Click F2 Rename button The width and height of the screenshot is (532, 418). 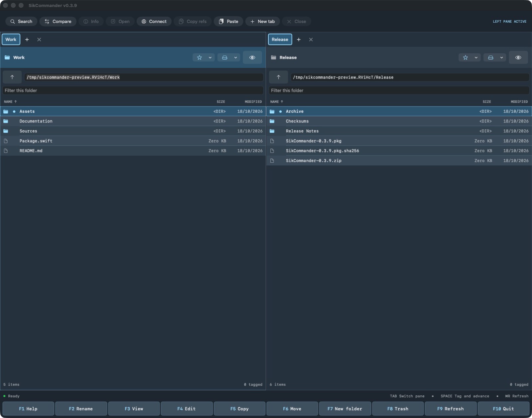81,409
